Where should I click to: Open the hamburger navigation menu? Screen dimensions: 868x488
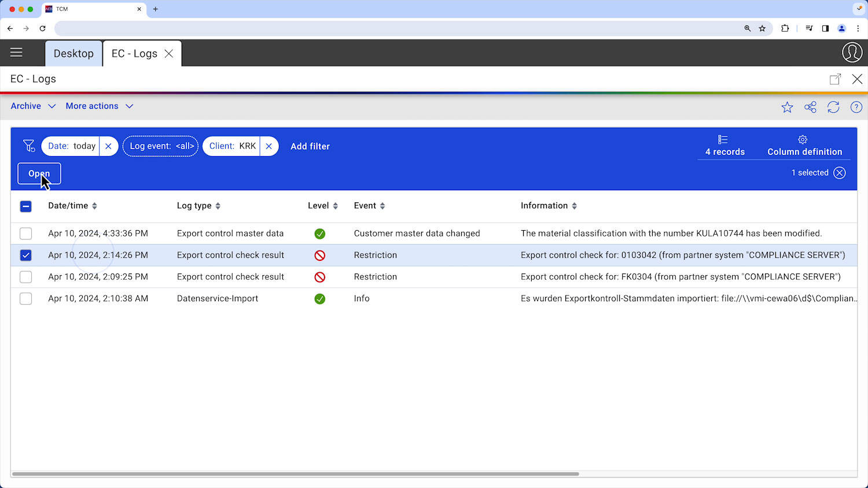pyautogui.click(x=16, y=53)
